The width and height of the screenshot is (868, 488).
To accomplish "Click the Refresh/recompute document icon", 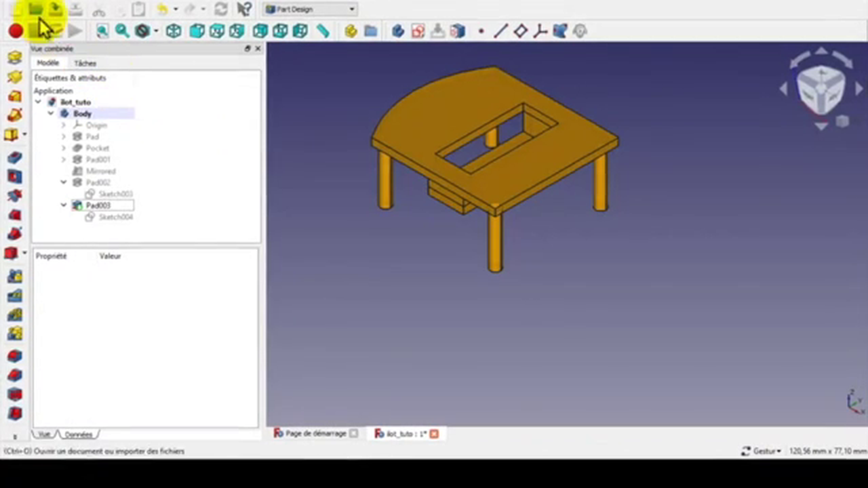I will 221,9.
